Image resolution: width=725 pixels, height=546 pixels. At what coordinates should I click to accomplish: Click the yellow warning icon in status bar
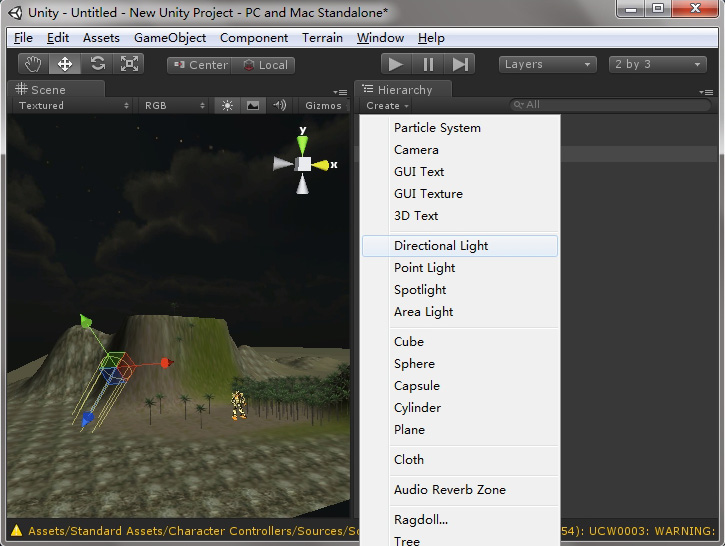click(x=16, y=530)
